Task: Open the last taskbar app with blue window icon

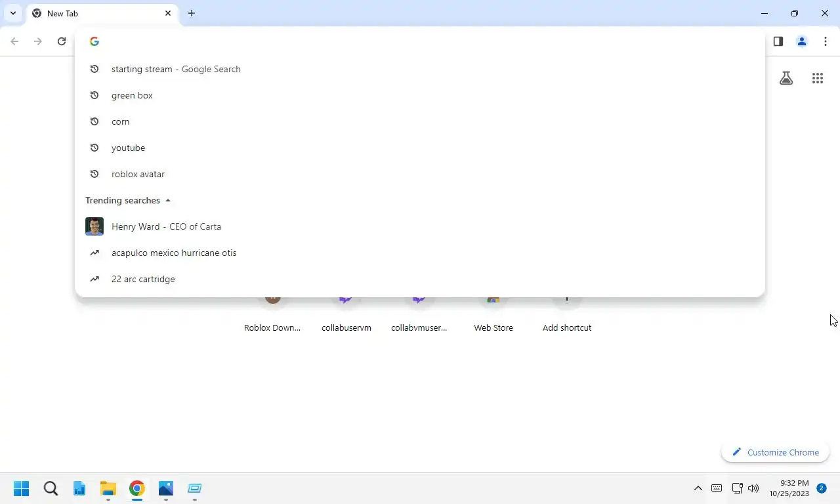Action: click(x=194, y=488)
